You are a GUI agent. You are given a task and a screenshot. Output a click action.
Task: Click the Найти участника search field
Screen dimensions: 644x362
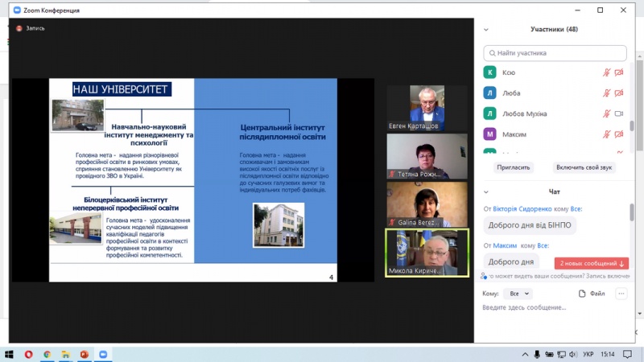point(555,53)
